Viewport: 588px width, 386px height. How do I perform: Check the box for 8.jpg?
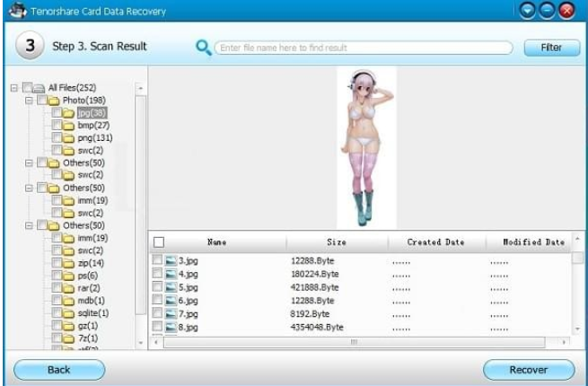(x=157, y=327)
